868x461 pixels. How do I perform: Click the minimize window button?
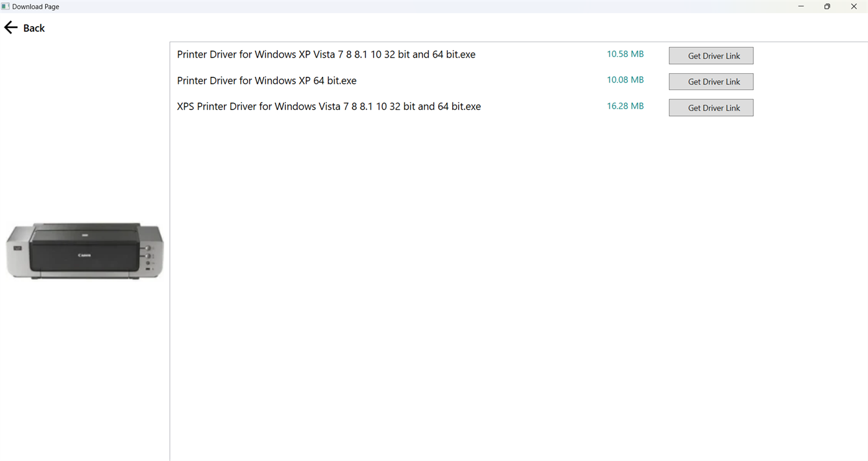pos(800,6)
